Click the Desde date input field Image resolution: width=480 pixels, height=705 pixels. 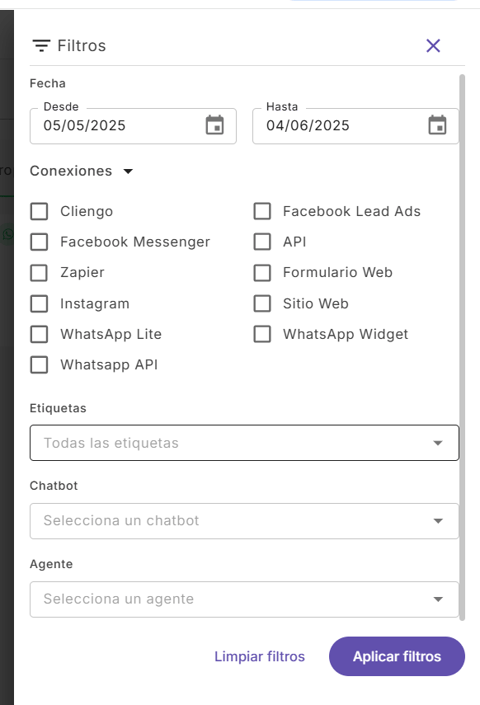133,125
